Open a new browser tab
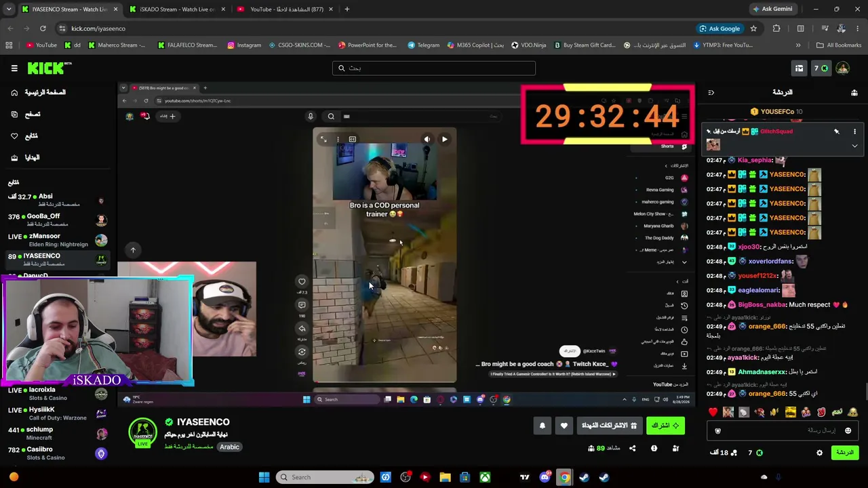Viewport: 868px width, 488px height. pos(347,9)
